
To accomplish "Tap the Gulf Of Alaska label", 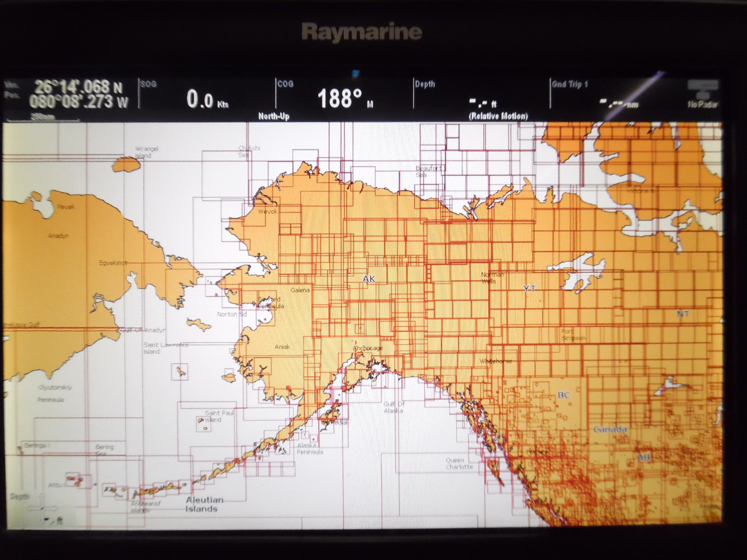I will (x=394, y=407).
